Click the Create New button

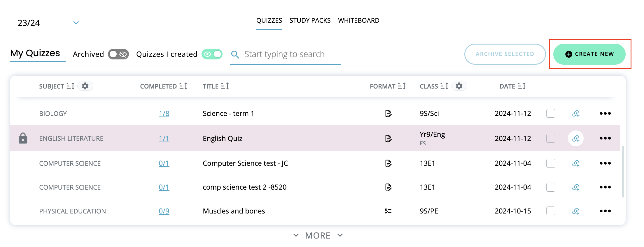click(x=589, y=54)
